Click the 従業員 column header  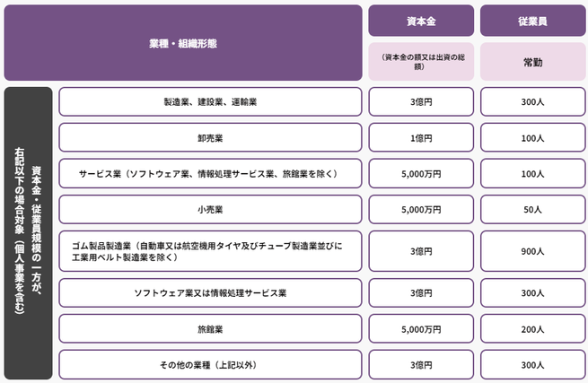click(531, 20)
